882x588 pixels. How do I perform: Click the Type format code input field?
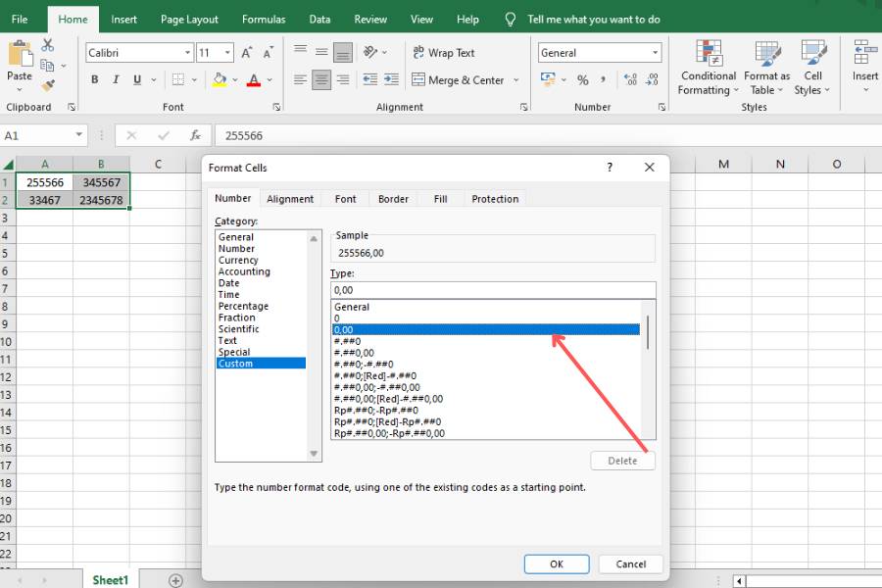493,290
